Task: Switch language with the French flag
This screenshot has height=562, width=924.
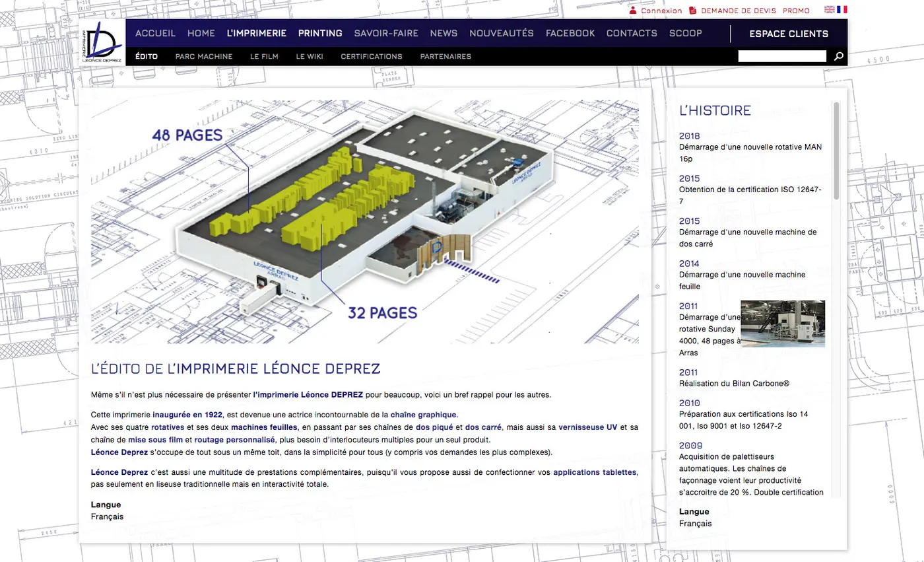Action: 842,10
